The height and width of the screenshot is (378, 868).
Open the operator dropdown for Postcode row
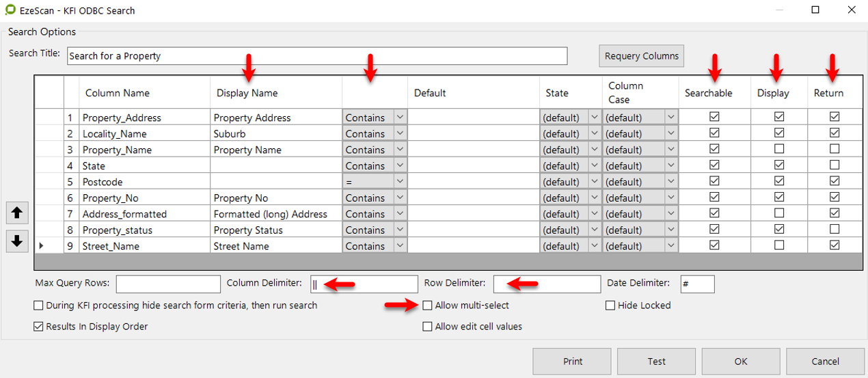[400, 182]
